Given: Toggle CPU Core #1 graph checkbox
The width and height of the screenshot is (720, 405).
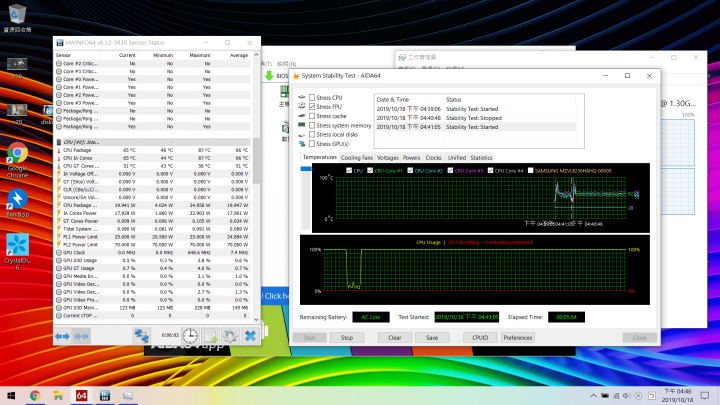Looking at the screenshot, I should [370, 170].
